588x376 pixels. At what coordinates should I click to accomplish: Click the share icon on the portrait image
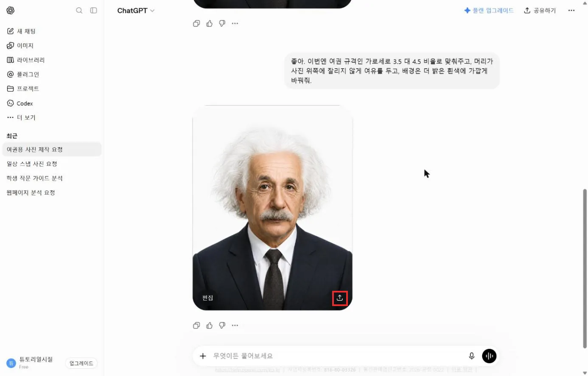(340, 298)
